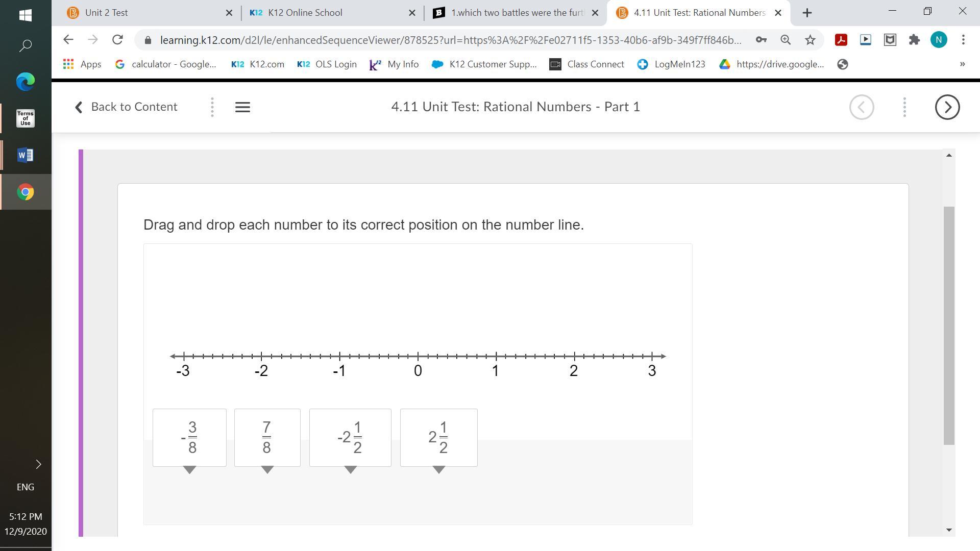This screenshot has width=980, height=551.
Task: Open Microsoft Word from the taskbar
Action: (x=26, y=155)
